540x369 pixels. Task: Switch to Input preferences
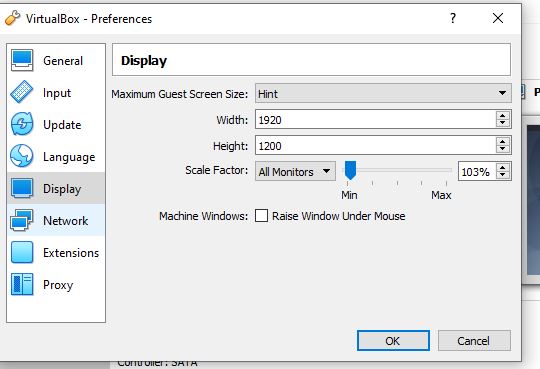click(56, 92)
